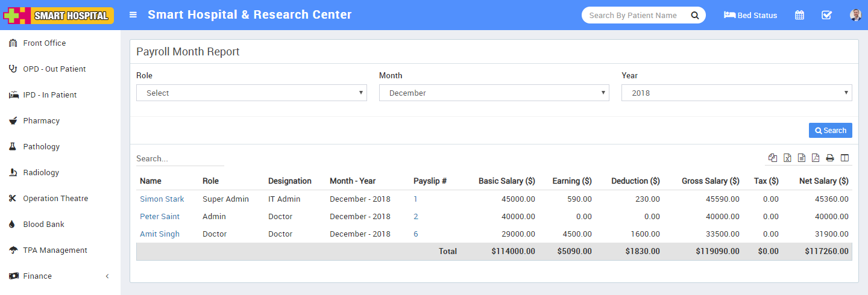Go to Pharmacy in the sidebar
Screen dimensions: 868x295
pos(41,120)
